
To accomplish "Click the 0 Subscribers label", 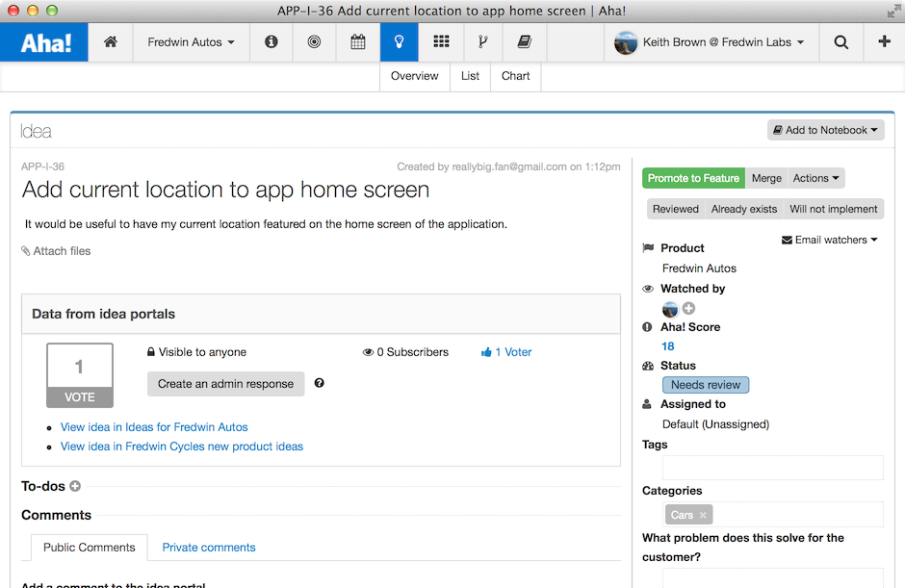I will (x=405, y=352).
